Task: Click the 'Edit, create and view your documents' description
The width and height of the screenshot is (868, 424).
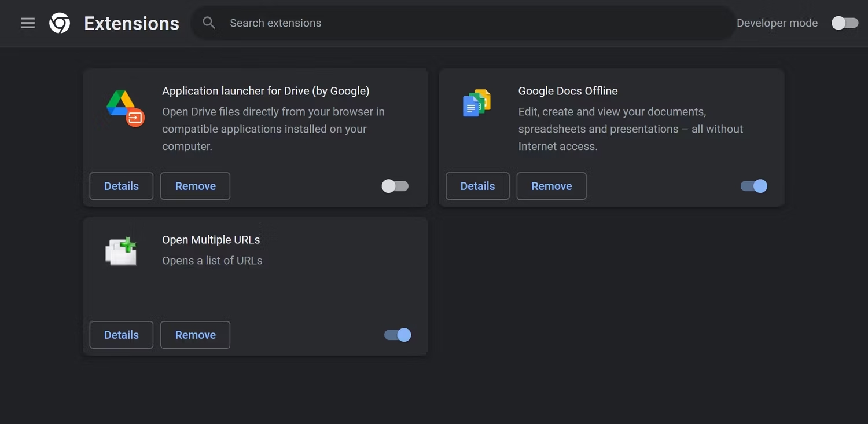Action: (631, 129)
